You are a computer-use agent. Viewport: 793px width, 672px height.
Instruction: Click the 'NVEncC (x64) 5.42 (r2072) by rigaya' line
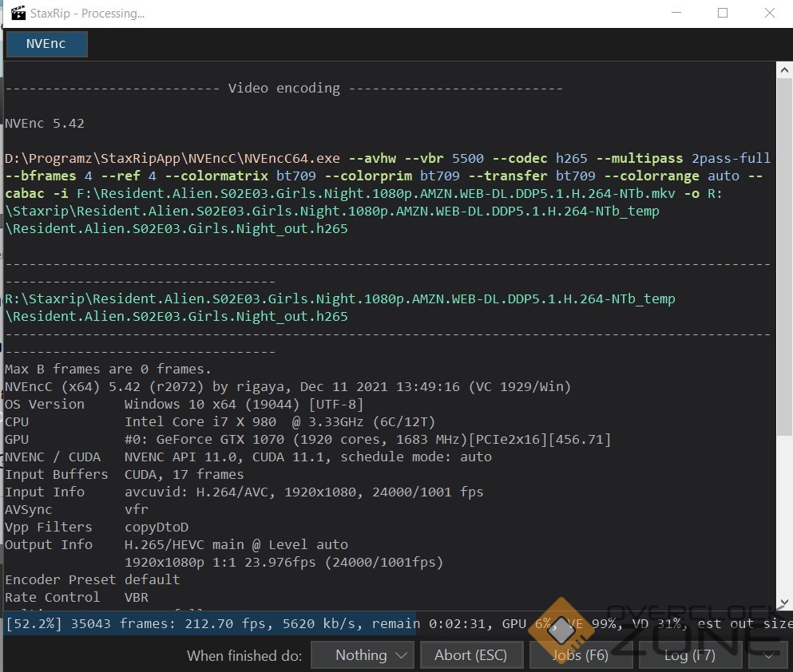tap(287, 386)
